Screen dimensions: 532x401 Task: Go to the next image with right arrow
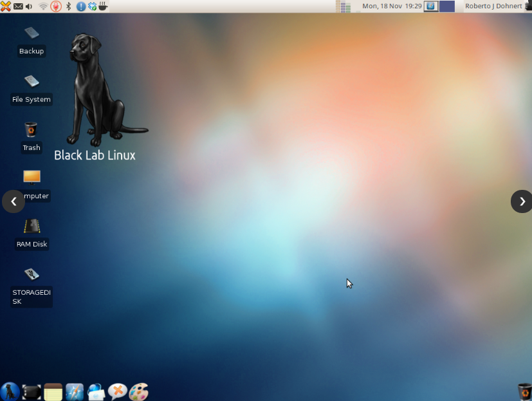pos(522,201)
